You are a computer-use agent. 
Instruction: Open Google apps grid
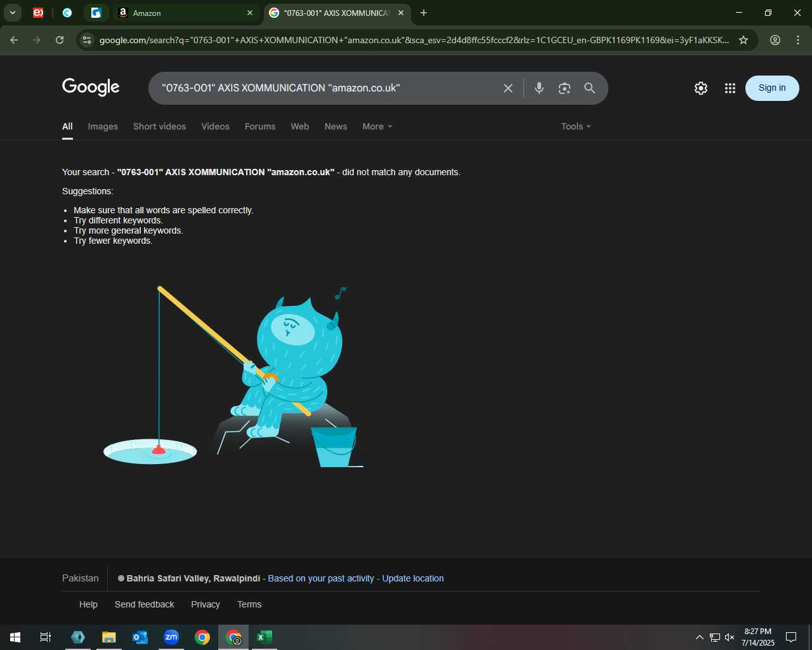(x=730, y=88)
